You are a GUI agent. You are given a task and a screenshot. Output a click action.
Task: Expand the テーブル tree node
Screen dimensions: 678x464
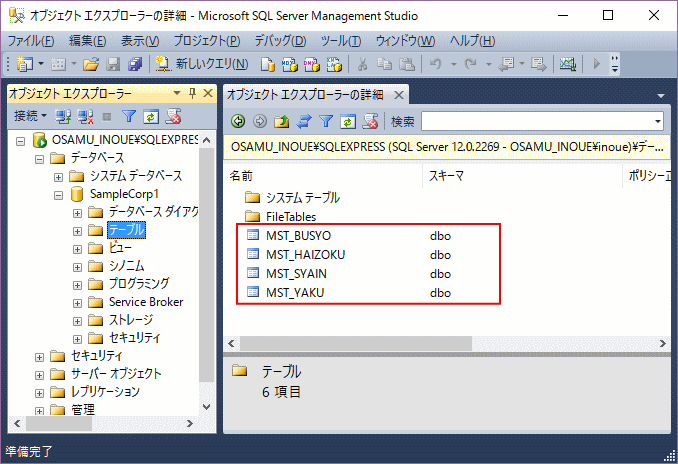[77, 231]
